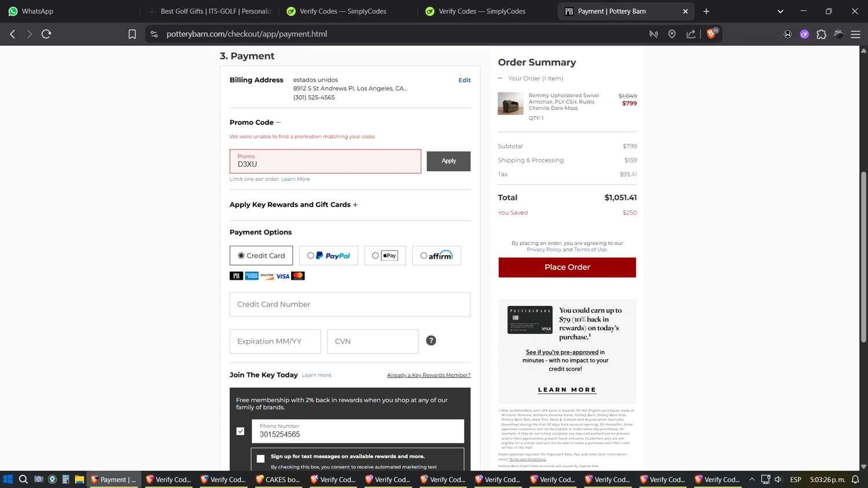Select Credit Card payment option
Screen dimensions: 868x488
click(261, 256)
